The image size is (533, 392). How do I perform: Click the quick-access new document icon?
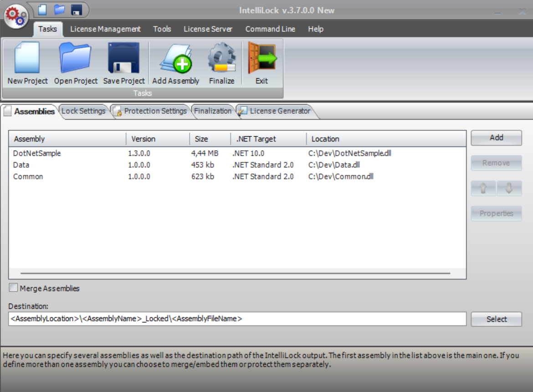(x=42, y=10)
